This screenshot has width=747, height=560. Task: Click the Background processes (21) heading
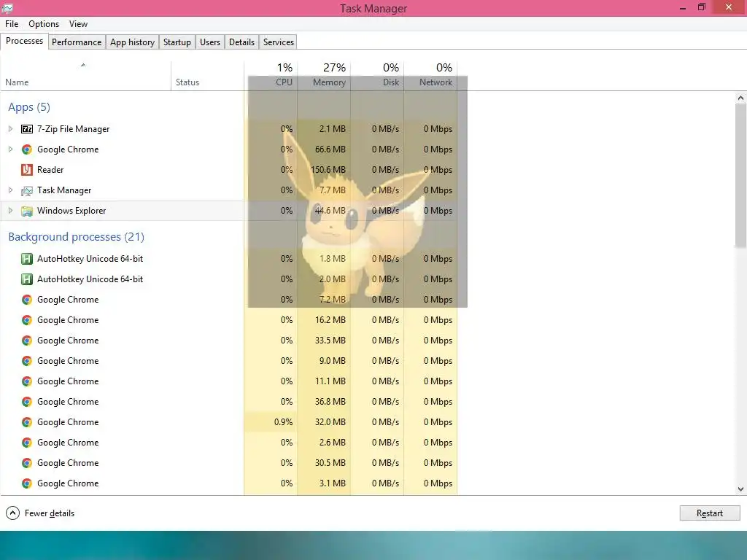tap(76, 237)
